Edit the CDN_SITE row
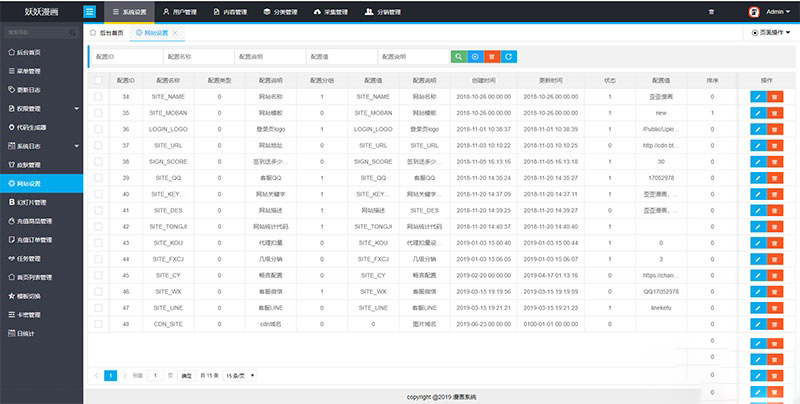The image size is (800, 404). pyautogui.click(x=758, y=325)
